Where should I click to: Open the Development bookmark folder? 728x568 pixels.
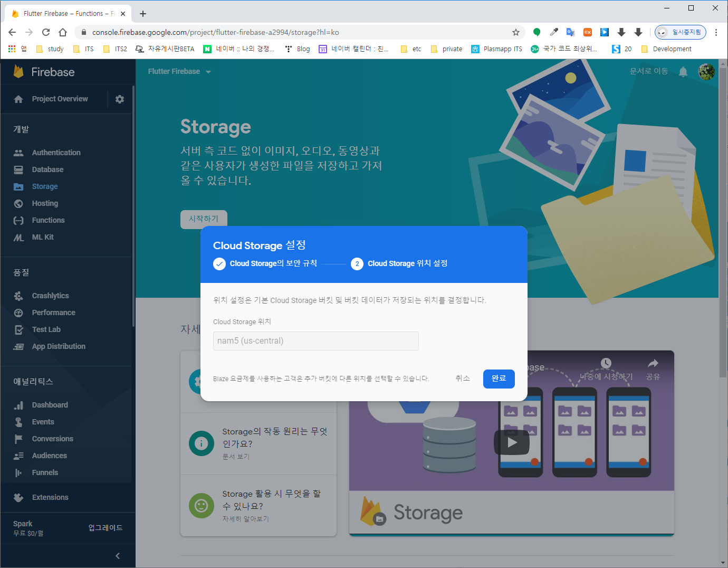pyautogui.click(x=666, y=49)
